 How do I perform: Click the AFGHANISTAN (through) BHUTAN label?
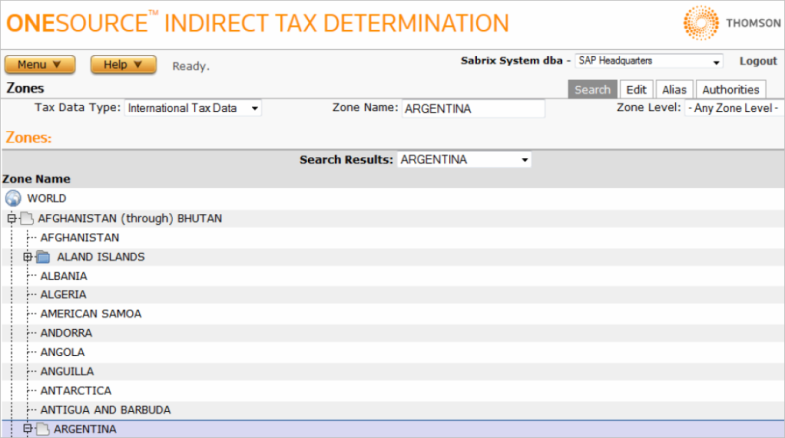[x=130, y=218]
